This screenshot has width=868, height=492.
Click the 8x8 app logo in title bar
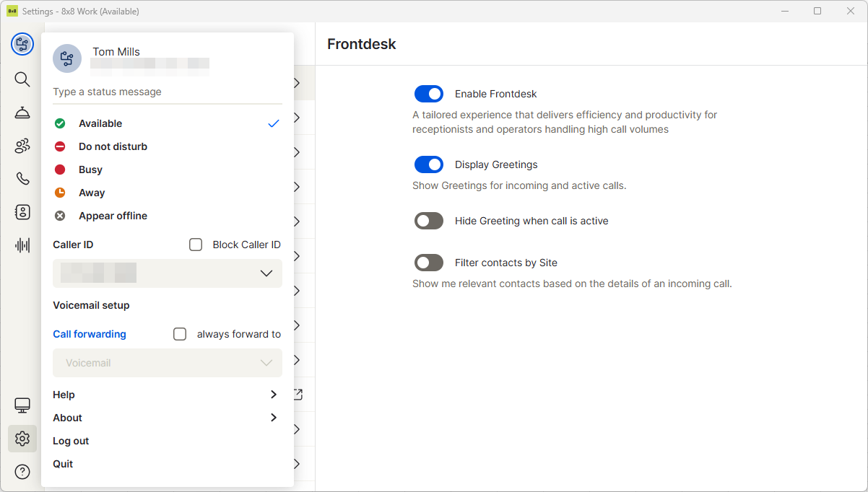[x=12, y=11]
